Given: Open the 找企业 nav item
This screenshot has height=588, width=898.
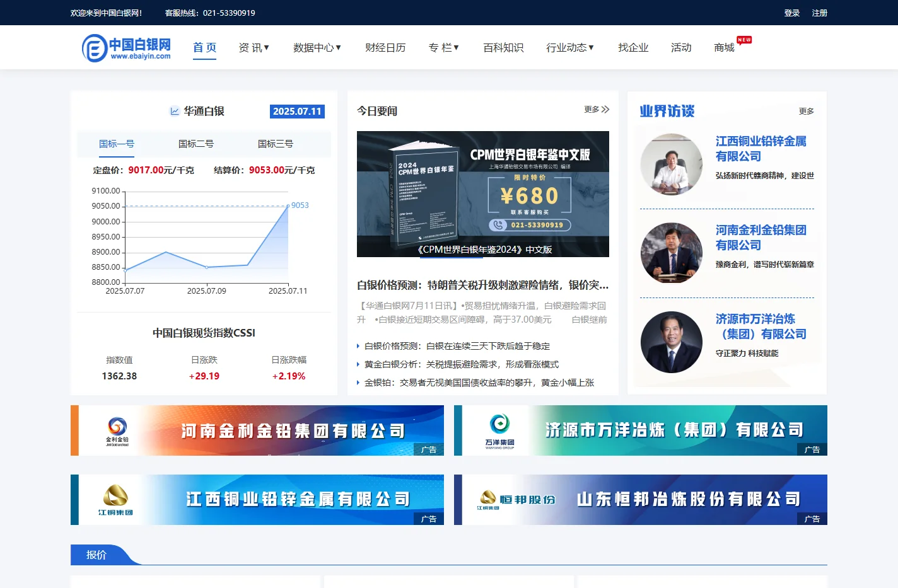Looking at the screenshot, I should point(633,48).
